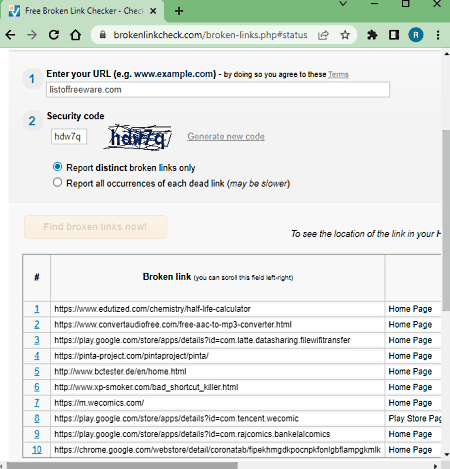The image size is (450, 469).
Task: Open broken link number 7
Action: [37, 403]
